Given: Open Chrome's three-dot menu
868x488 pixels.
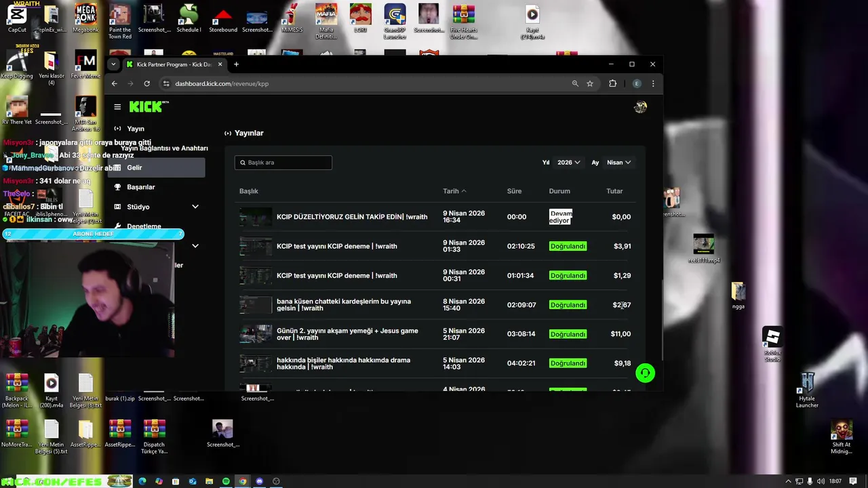Looking at the screenshot, I should pos(653,83).
